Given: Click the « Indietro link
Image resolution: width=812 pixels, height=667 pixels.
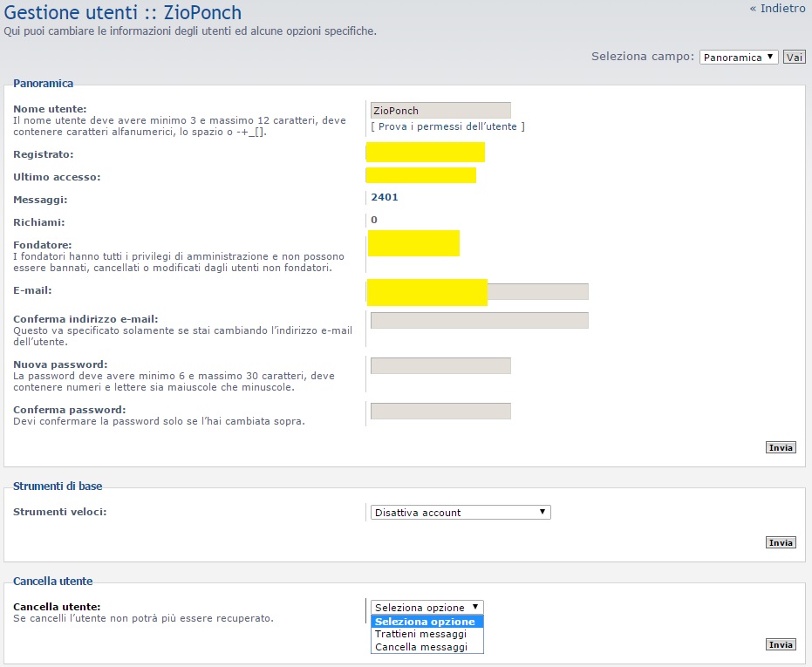Looking at the screenshot, I should click(x=777, y=9).
